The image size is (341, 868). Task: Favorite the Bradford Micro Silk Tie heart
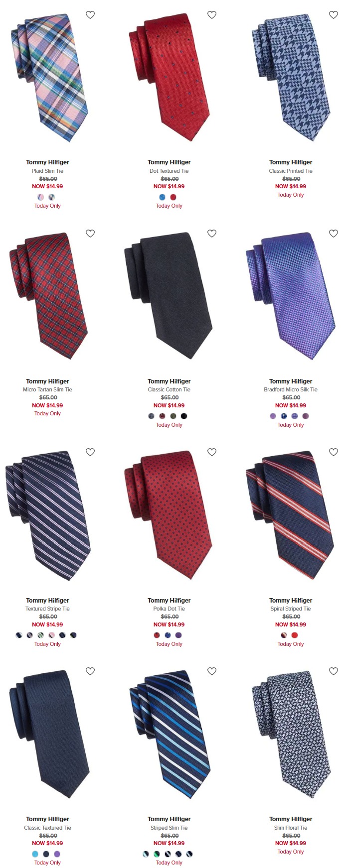pos(334,234)
